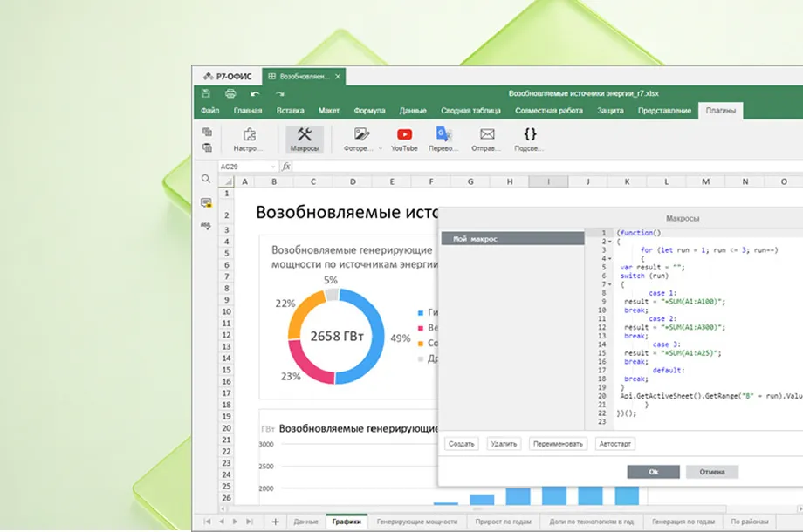This screenshot has height=532, width=803.
Task: Collapse code fold arrow at line 2
Action: [610, 242]
